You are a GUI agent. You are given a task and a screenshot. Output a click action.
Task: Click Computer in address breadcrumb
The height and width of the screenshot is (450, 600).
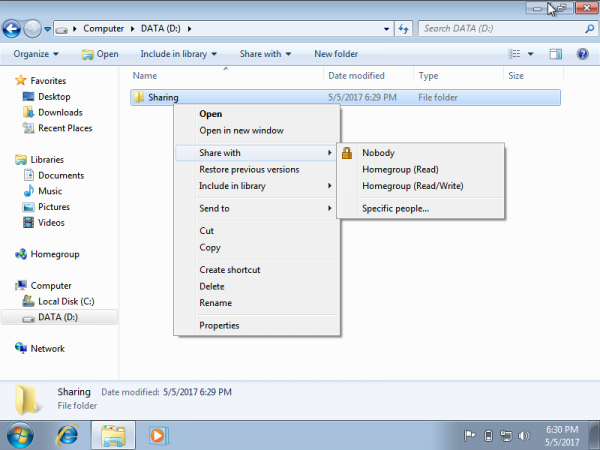pos(103,29)
